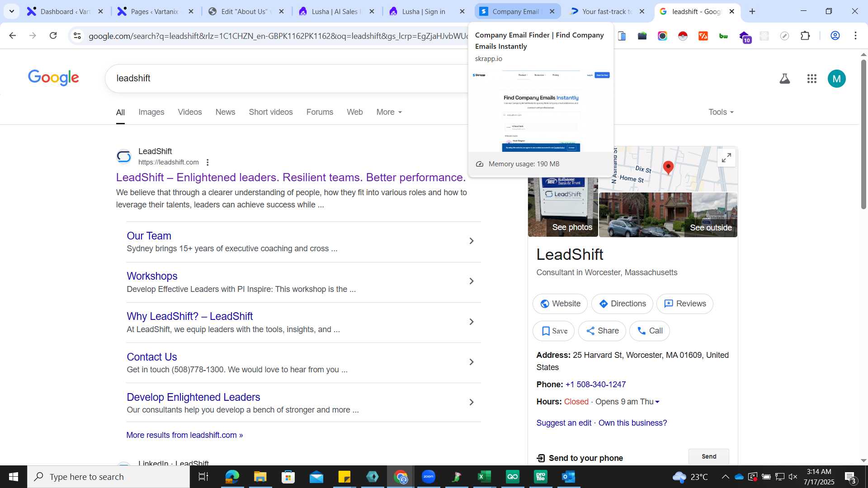Click Suggest an edit link
The width and height of the screenshot is (868, 488).
click(564, 423)
